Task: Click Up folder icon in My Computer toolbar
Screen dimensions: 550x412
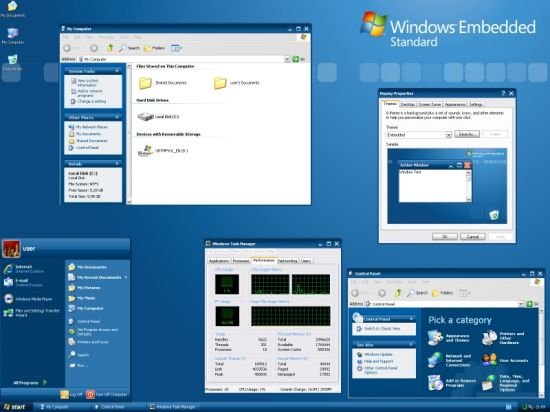Action: coord(110,48)
